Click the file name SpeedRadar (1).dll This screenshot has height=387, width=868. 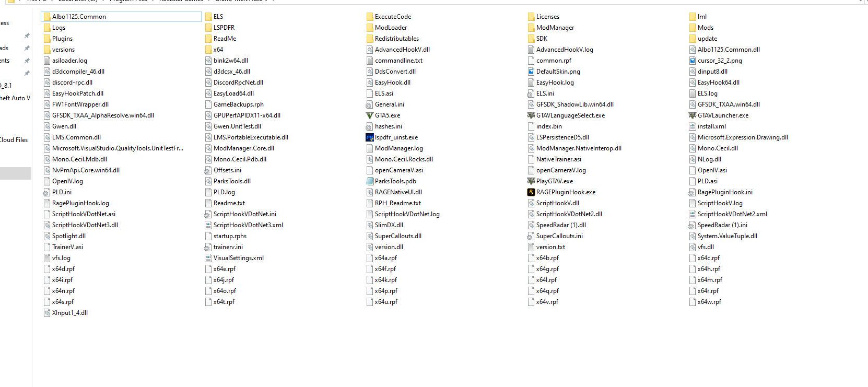pyautogui.click(x=561, y=225)
